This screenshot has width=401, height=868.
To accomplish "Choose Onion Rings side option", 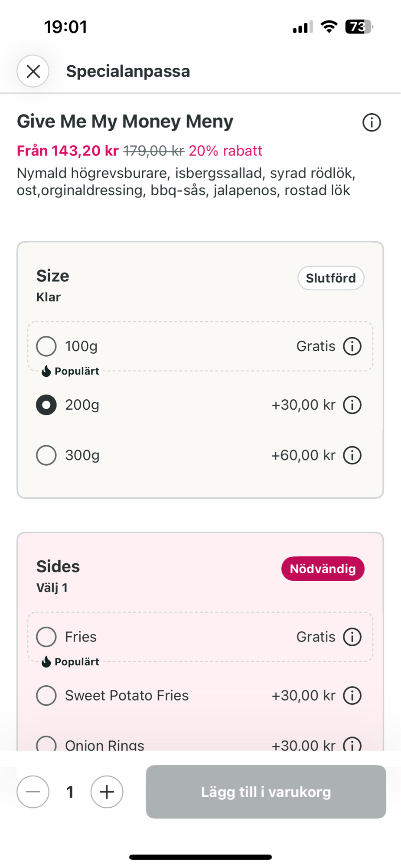I will click(x=46, y=744).
